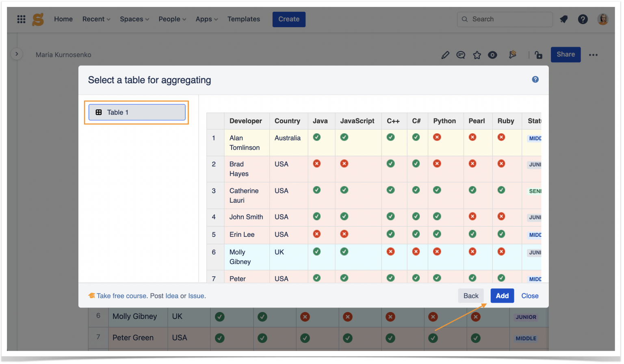Image resolution: width=624 pixels, height=364 pixels.
Task: Edit the page with the pencil icon
Action: coord(445,54)
